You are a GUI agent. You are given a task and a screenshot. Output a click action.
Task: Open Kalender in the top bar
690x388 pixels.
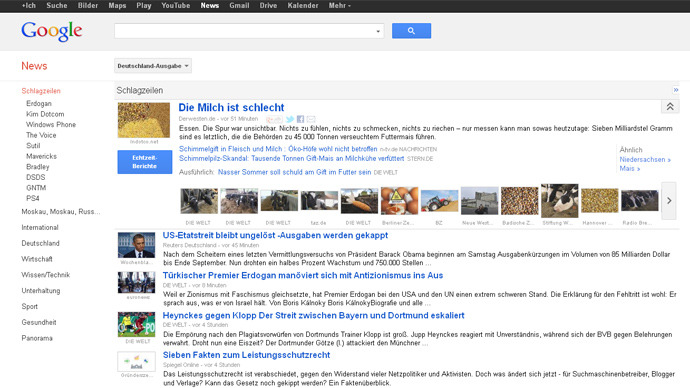click(303, 6)
